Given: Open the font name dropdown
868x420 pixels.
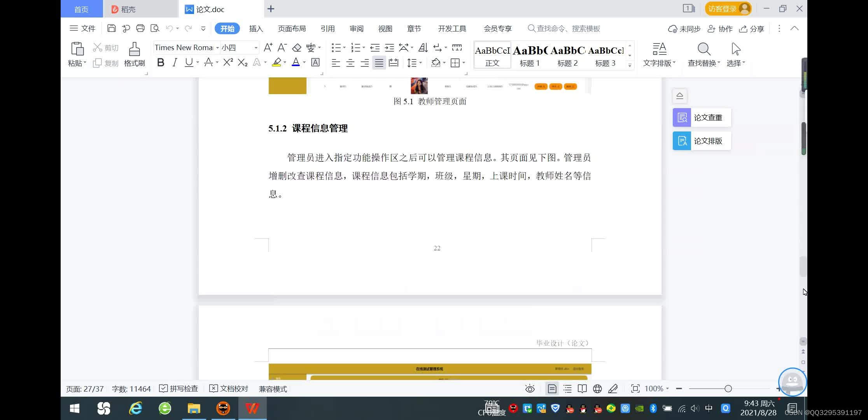Looking at the screenshot, I should 217,47.
